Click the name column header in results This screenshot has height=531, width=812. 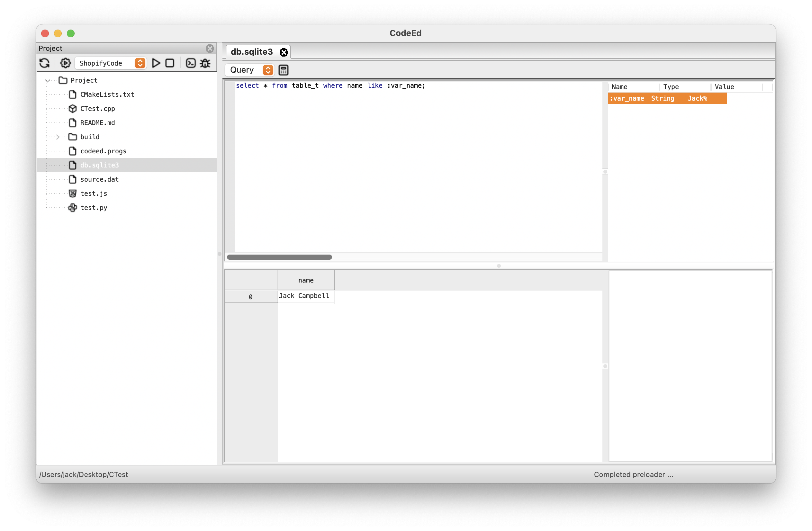point(306,280)
